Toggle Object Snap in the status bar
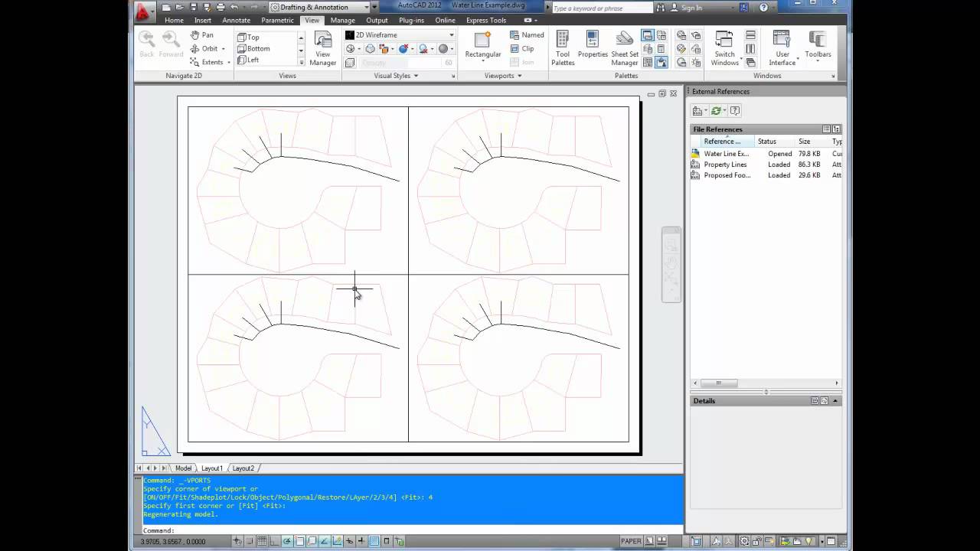Viewport: 980px width, 551px height. pos(299,541)
